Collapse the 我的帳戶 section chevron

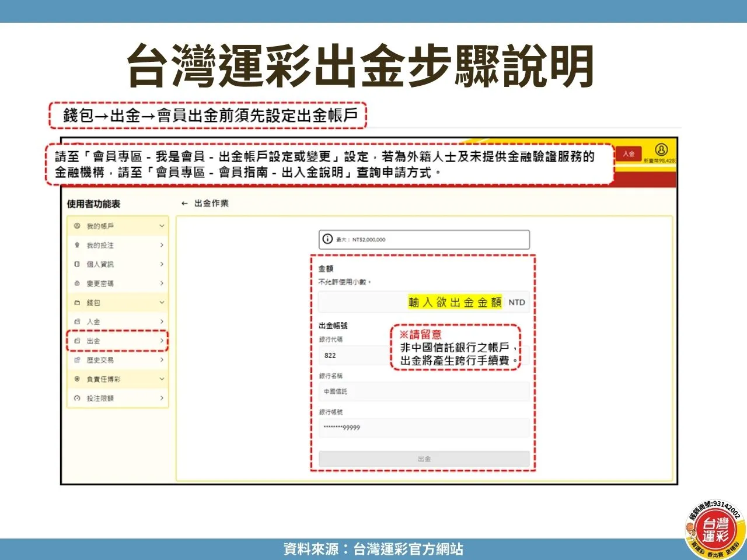tap(162, 226)
